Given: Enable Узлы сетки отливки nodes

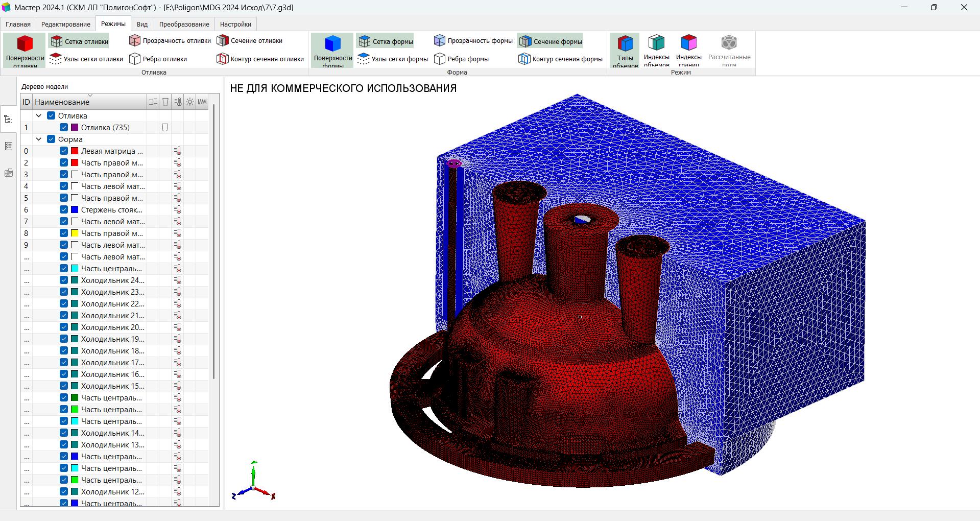Looking at the screenshot, I should [x=86, y=59].
